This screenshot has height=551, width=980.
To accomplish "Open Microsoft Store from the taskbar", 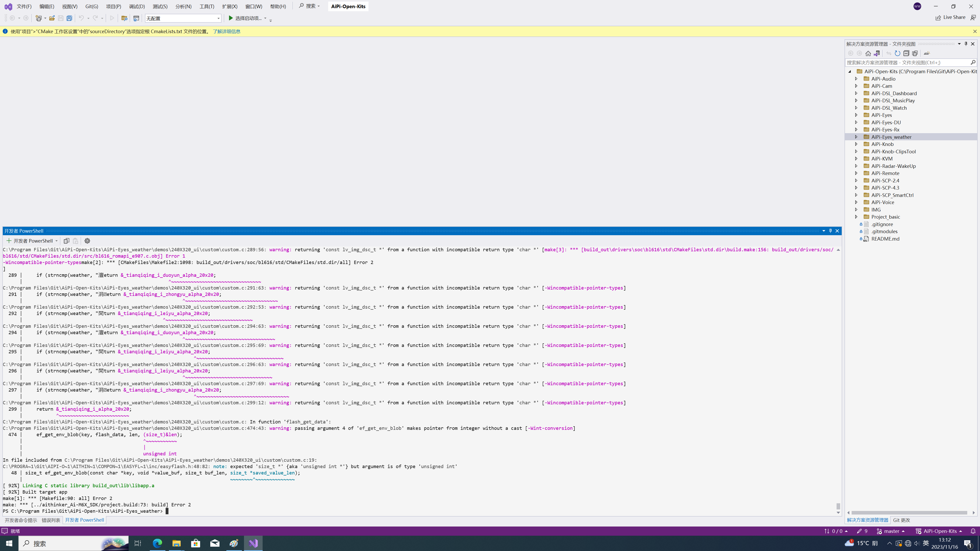I will (195, 543).
